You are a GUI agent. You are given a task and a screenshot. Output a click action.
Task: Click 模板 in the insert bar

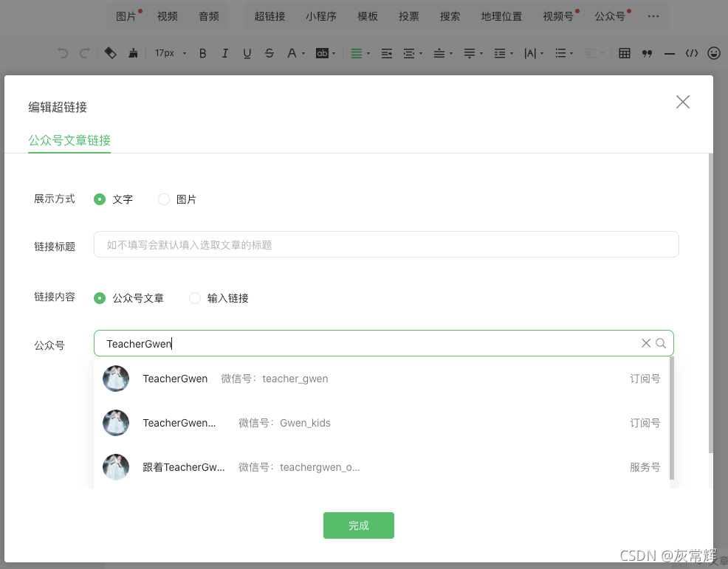[367, 16]
